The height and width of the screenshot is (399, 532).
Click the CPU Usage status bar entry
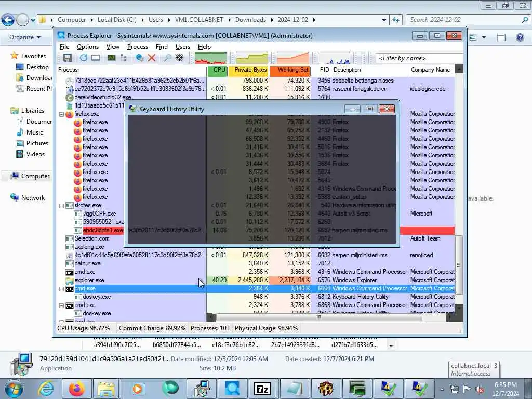click(x=84, y=328)
